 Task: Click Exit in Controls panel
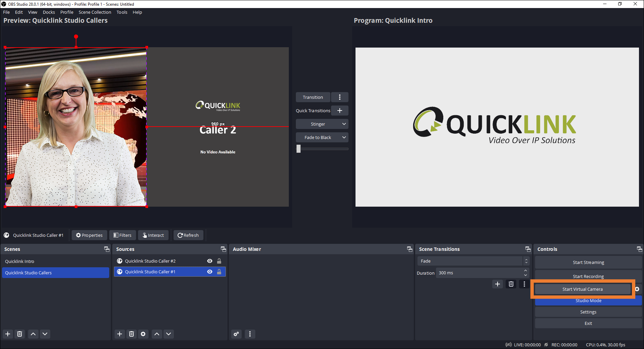(x=588, y=323)
